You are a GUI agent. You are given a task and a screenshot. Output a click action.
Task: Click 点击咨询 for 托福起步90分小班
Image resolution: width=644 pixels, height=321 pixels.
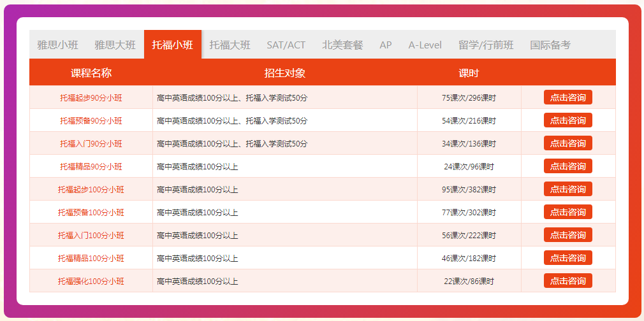coord(568,97)
